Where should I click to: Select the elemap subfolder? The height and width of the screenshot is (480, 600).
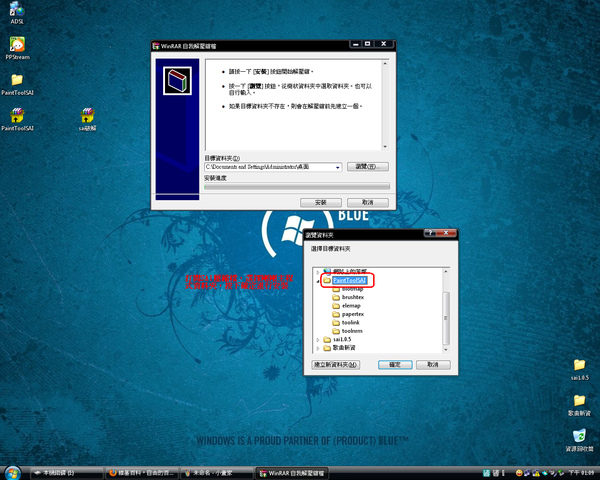click(347, 305)
